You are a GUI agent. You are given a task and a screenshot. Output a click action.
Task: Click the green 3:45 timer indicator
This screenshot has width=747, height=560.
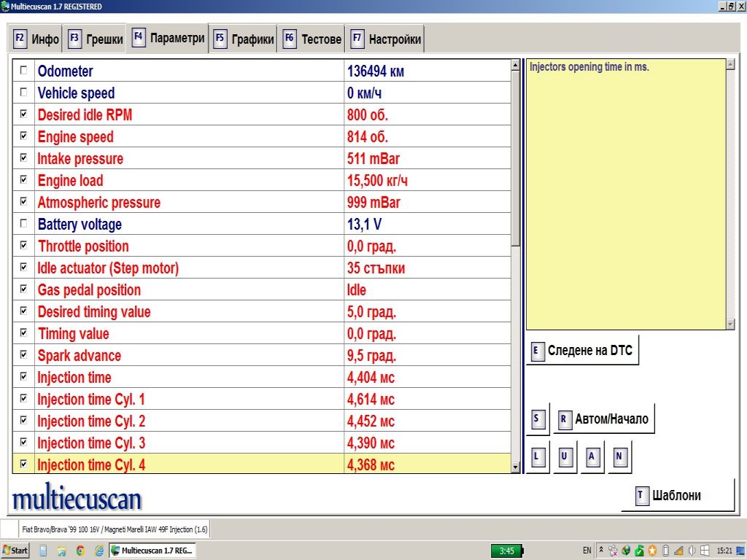506,551
